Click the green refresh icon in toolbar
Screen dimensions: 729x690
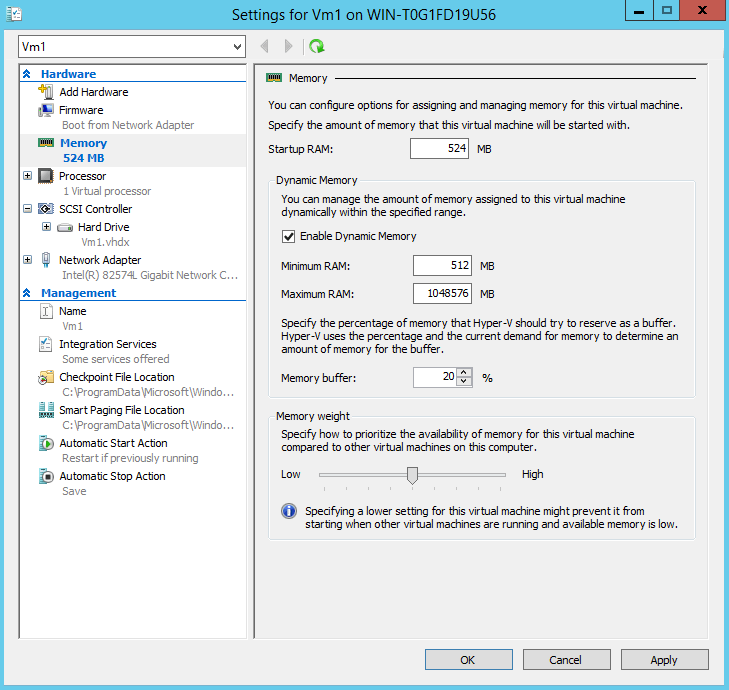tap(317, 46)
